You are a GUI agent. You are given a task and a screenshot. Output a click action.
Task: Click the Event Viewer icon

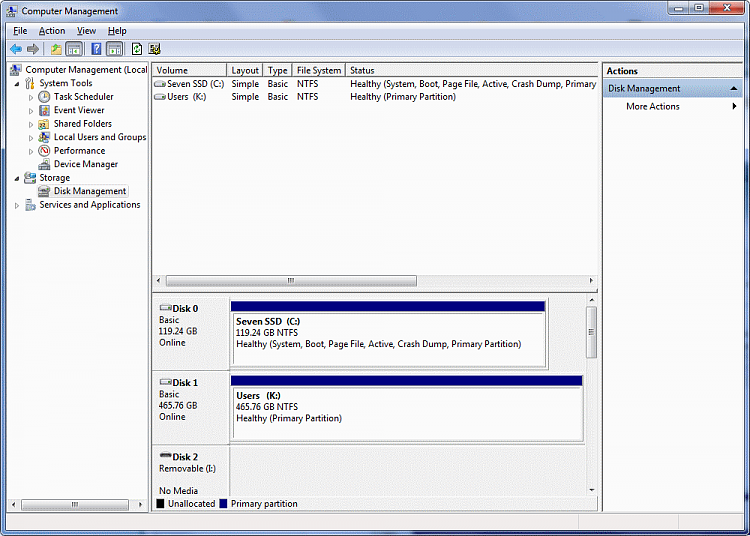[x=44, y=110]
